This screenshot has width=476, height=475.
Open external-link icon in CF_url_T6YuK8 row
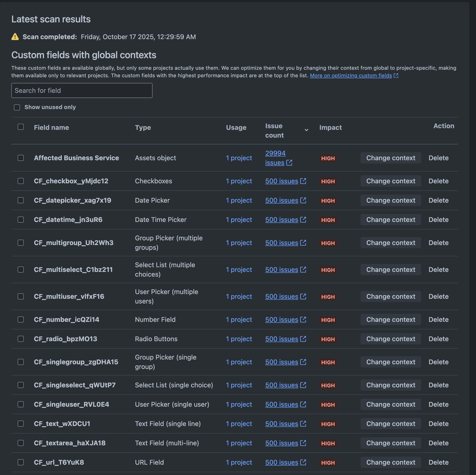(x=303, y=462)
